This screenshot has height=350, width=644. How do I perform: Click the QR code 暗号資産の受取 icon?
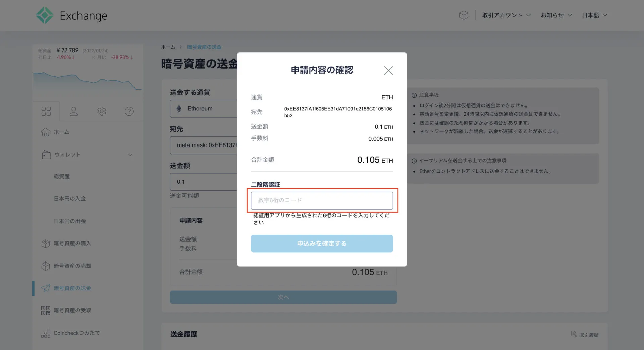coord(46,310)
